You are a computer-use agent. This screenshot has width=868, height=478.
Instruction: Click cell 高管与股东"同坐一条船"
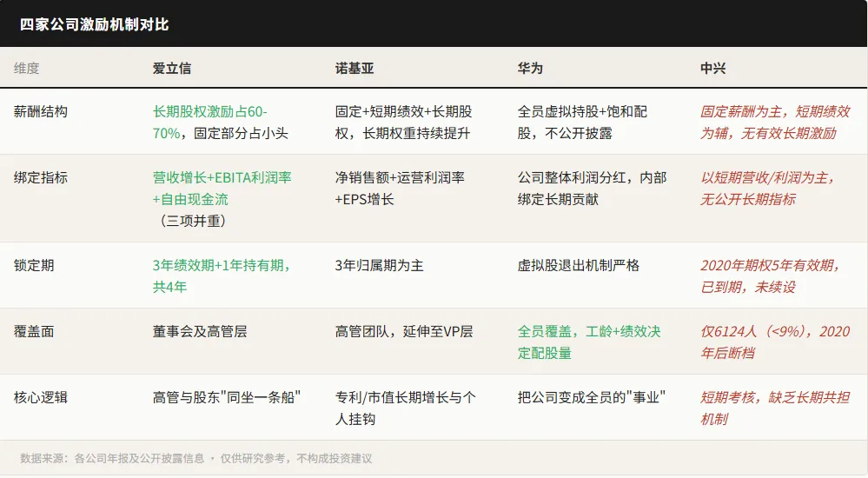coord(227,397)
